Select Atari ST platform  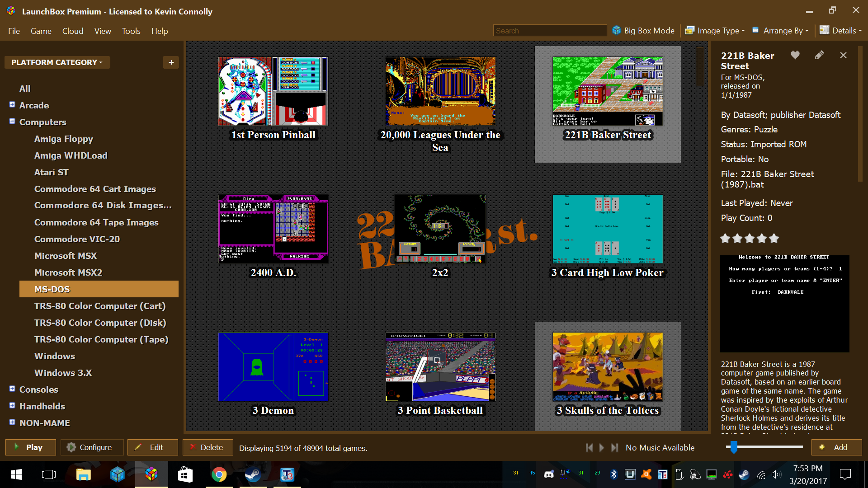point(52,172)
